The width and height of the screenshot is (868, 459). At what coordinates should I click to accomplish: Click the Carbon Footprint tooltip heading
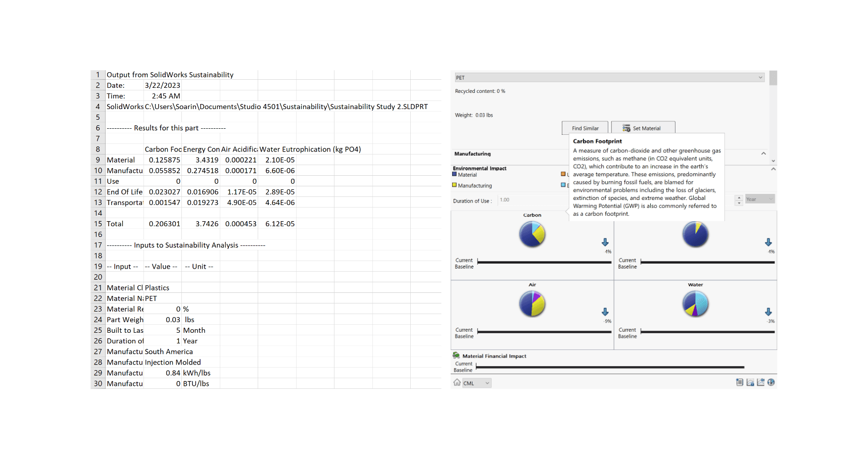(x=597, y=141)
